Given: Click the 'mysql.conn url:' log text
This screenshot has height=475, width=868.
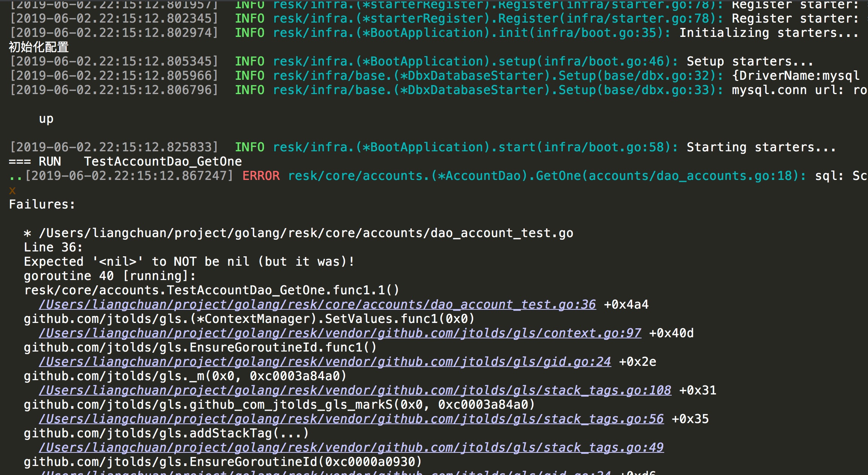Looking at the screenshot, I should pyautogui.click(x=788, y=90).
